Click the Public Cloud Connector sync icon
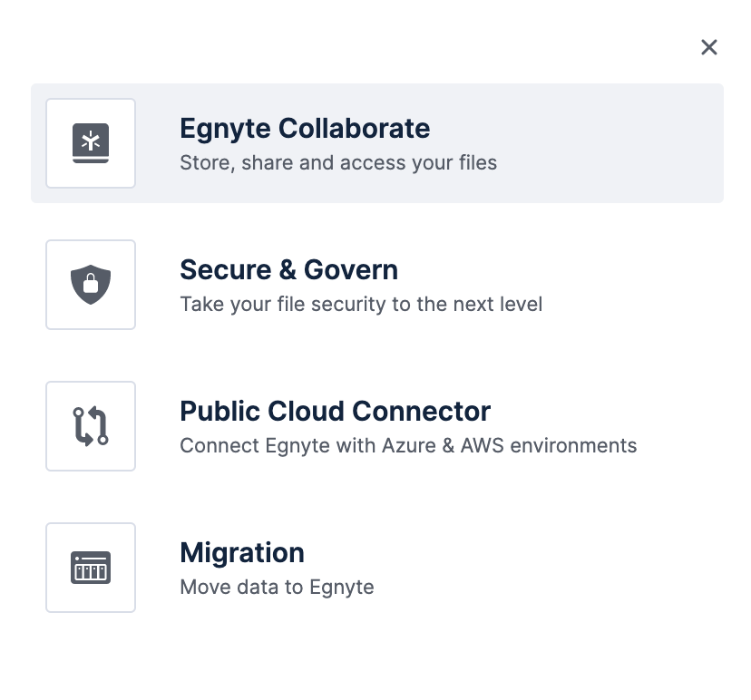The height and width of the screenshot is (700, 751). tap(91, 426)
